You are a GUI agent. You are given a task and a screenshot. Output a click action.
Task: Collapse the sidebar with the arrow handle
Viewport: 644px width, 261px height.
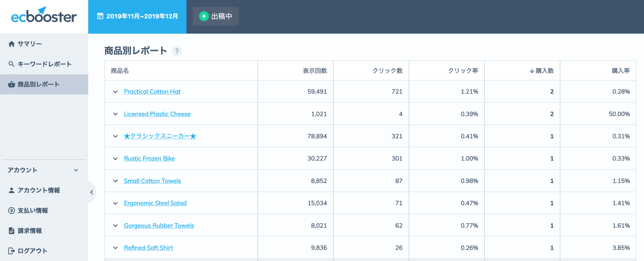91,192
